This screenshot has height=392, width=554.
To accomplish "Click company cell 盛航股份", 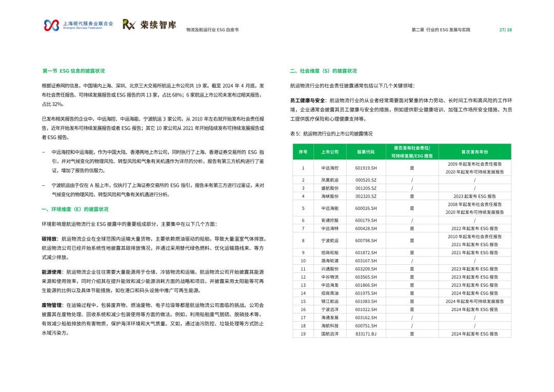I will pyautogui.click(x=330, y=188).
